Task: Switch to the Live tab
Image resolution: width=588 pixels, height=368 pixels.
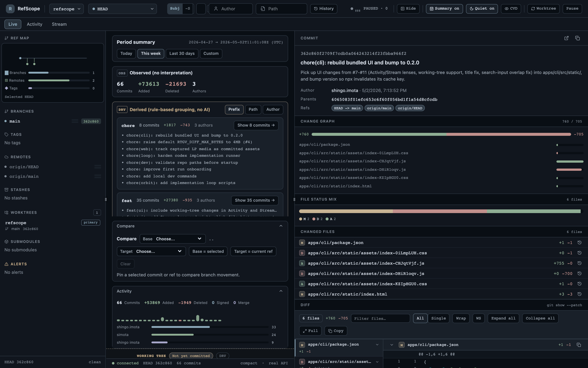Action: point(13,24)
